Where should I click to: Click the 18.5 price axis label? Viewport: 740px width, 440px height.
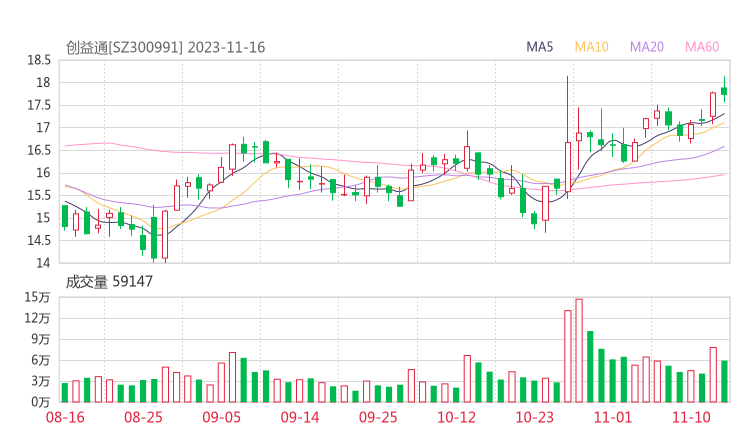(39, 60)
